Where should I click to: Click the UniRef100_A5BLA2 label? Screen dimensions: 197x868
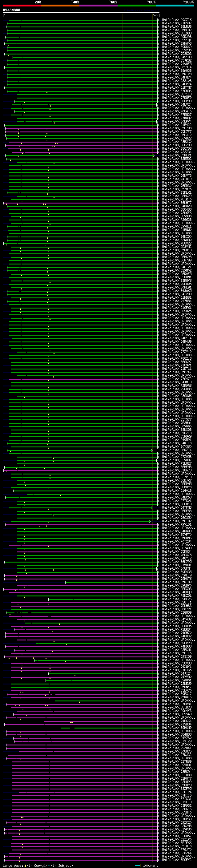click(x=176, y=30)
